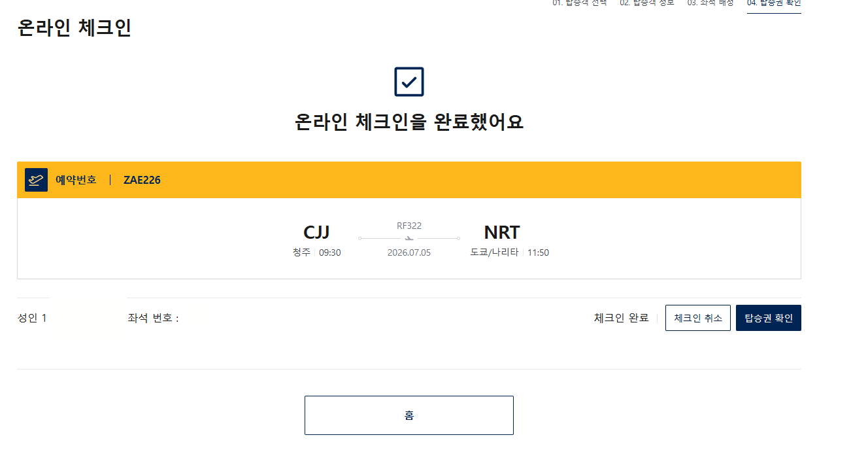Go to step 01. 탑승객 선택
868x450 pixels.
pyautogui.click(x=579, y=3)
